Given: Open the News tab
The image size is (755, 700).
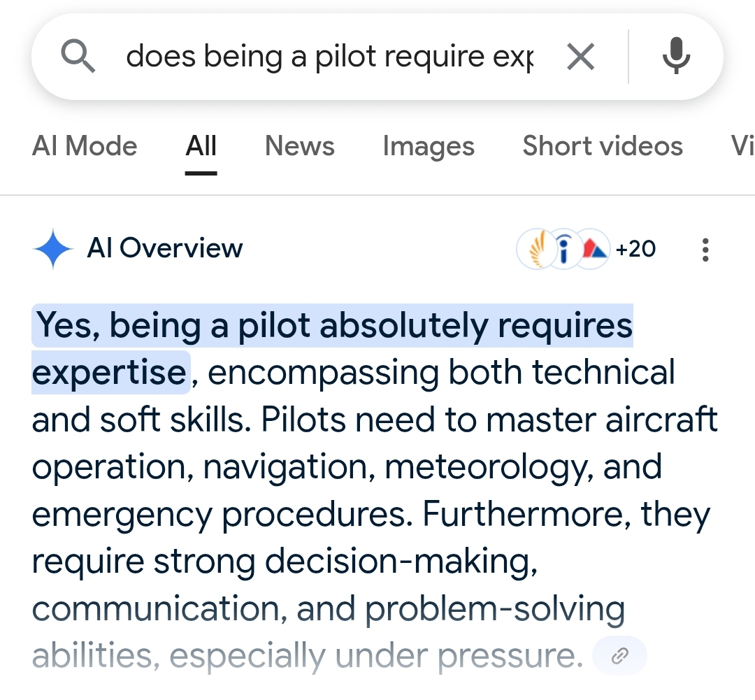Looking at the screenshot, I should click(299, 146).
